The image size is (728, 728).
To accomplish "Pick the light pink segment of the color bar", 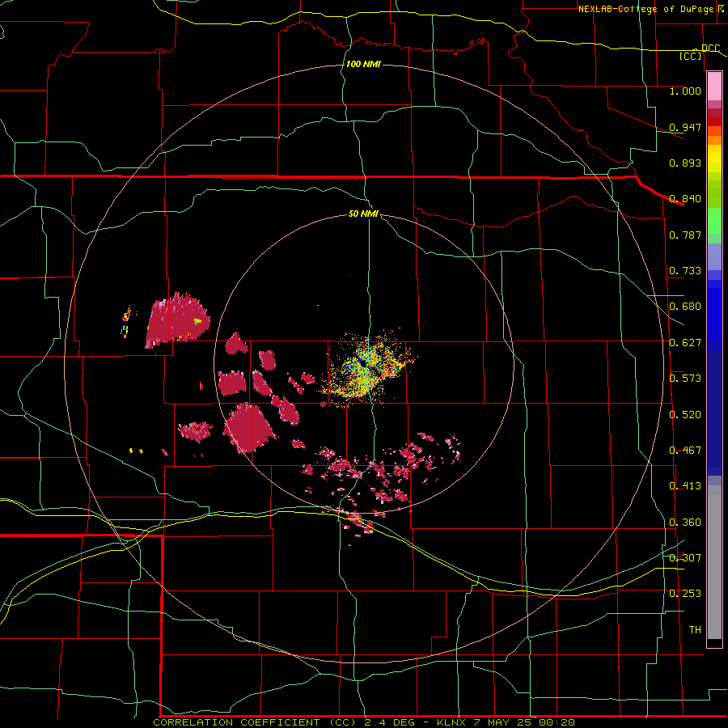I will 714,87.
